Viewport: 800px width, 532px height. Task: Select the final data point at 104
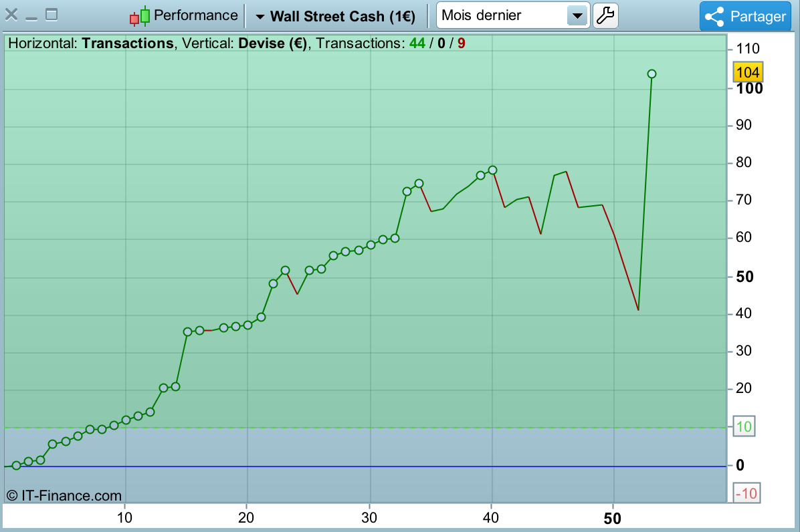[x=652, y=74]
